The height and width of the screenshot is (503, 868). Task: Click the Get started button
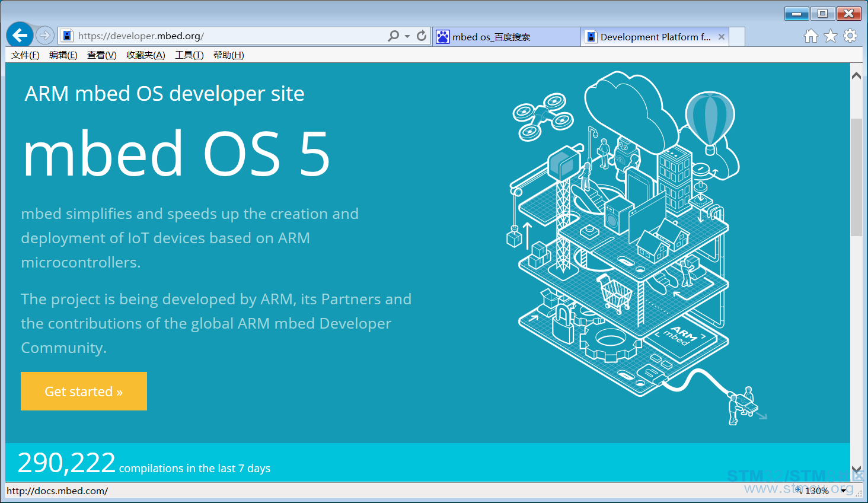click(x=84, y=391)
